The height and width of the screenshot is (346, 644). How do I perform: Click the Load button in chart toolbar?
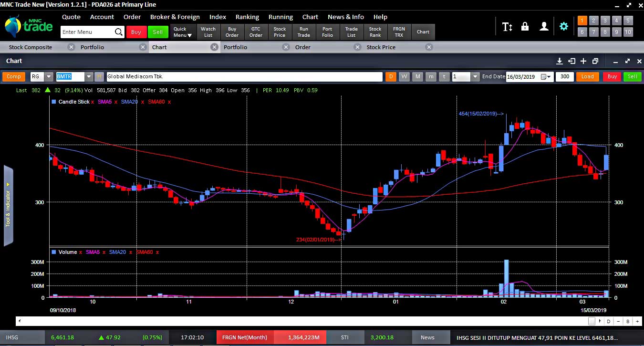(x=588, y=77)
